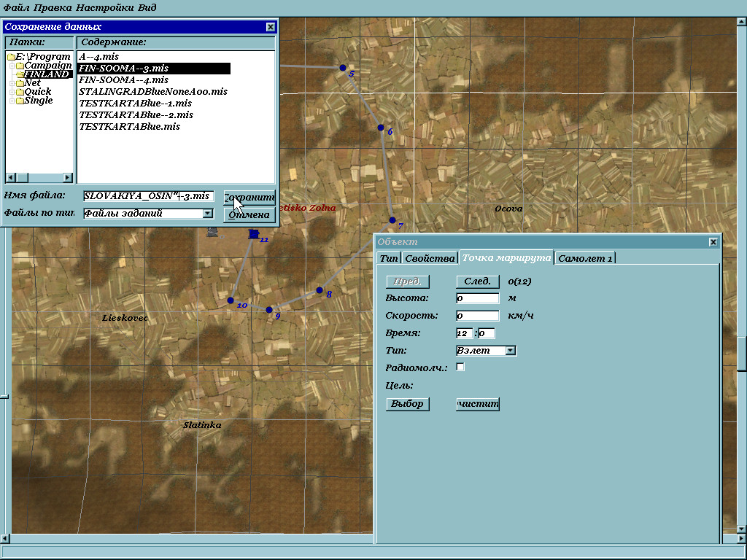Open the Взлет waypoint type dropdown

click(510, 351)
